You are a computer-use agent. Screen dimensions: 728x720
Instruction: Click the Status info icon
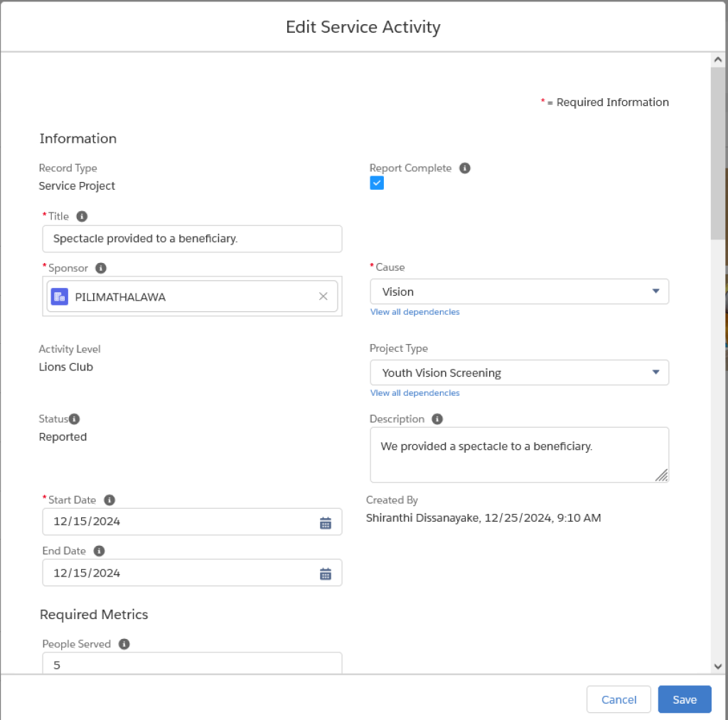(x=74, y=419)
